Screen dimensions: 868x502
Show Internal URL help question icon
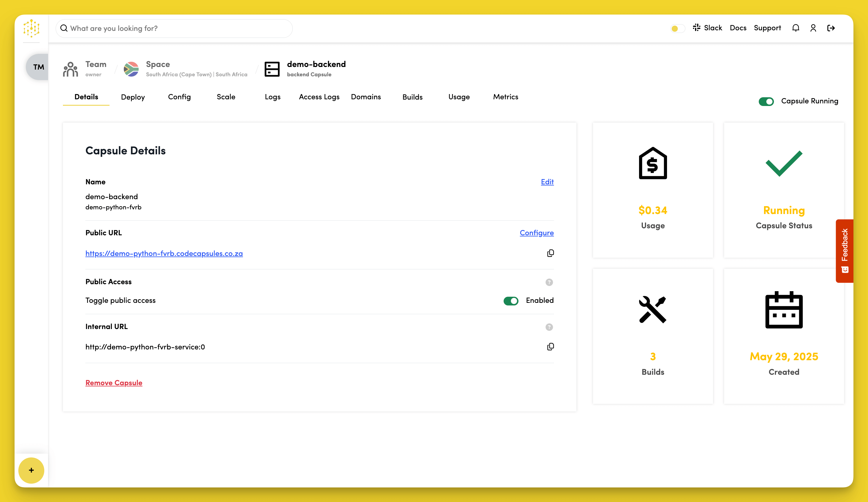point(549,327)
